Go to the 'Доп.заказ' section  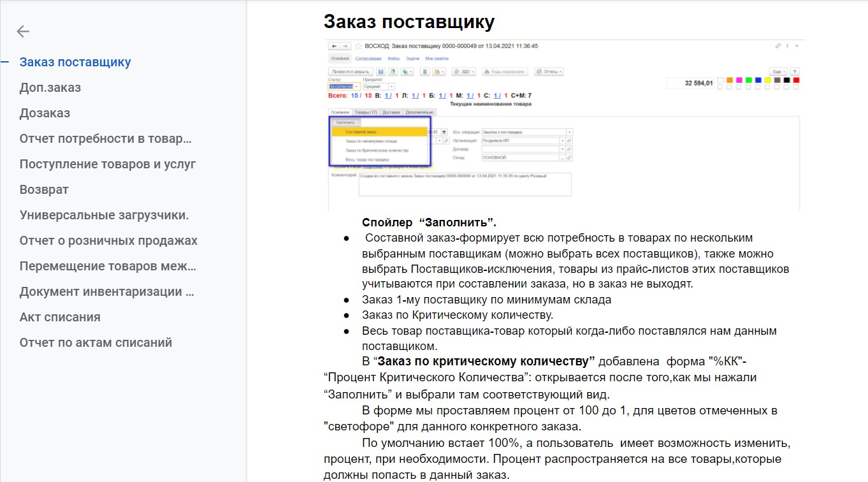(50, 87)
